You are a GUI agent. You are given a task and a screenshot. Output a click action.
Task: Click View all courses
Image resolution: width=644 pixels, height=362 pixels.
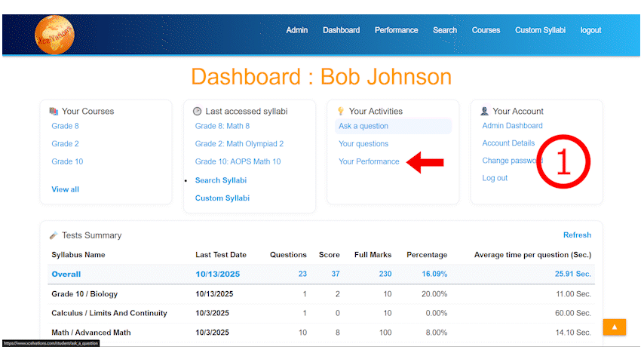pyautogui.click(x=66, y=189)
